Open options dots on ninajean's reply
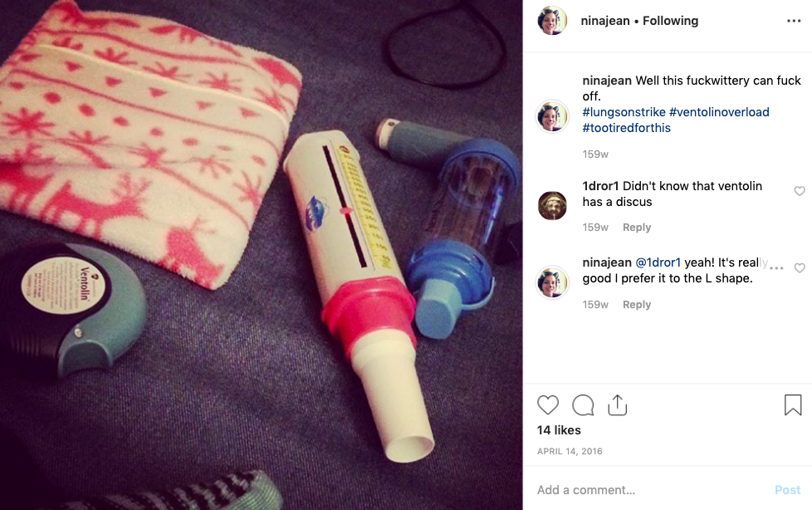 [776, 268]
